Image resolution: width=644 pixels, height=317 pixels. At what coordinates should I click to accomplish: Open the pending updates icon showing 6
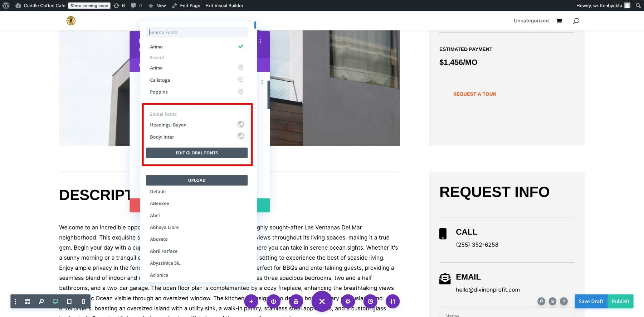pos(119,5)
